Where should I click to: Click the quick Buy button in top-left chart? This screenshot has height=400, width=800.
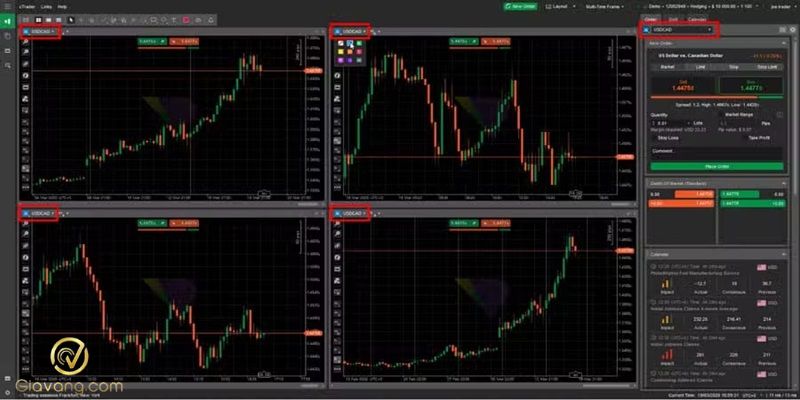[152, 41]
